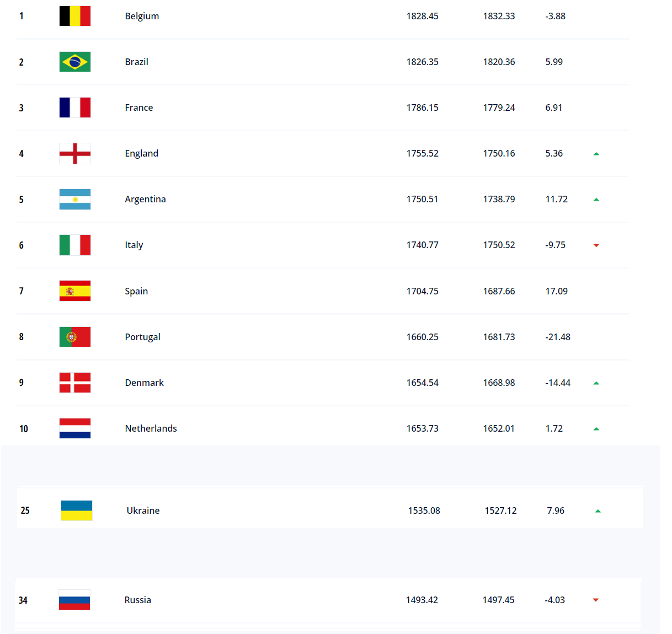The width and height of the screenshot is (672, 634).
Task: Click the France flag icon
Action: 75,108
